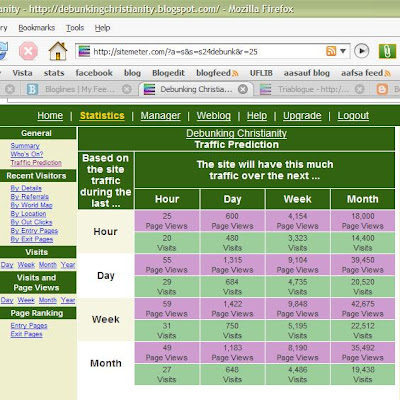Click the red Stop loading icon

pyautogui.click(x=28, y=51)
